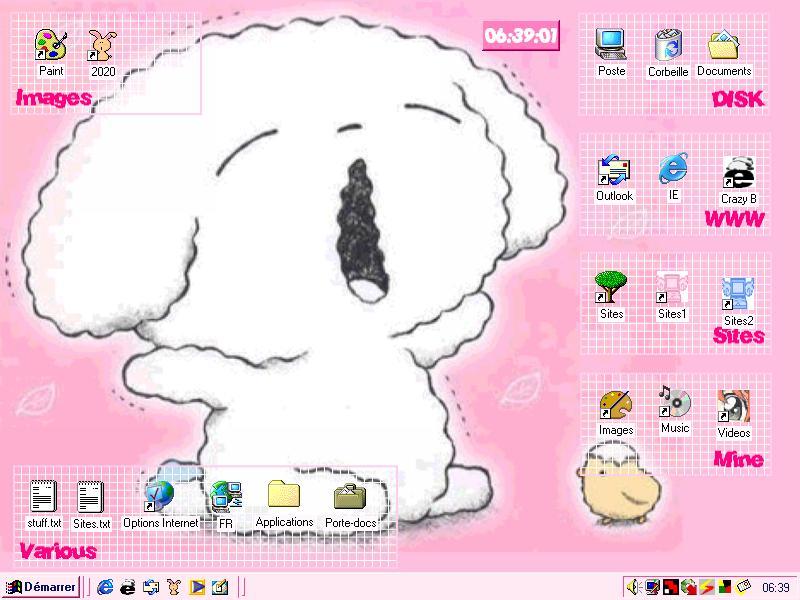Click the globe with red arrow tray icon

689,587
